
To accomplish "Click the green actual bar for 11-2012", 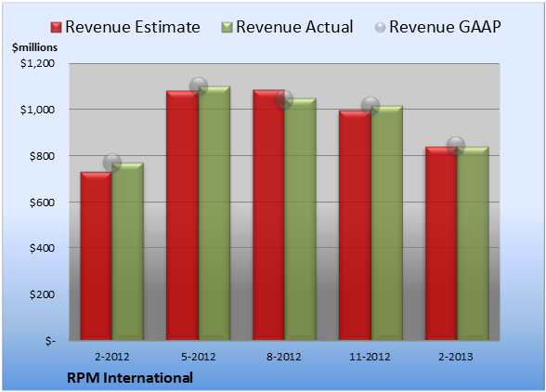I will point(387,223).
